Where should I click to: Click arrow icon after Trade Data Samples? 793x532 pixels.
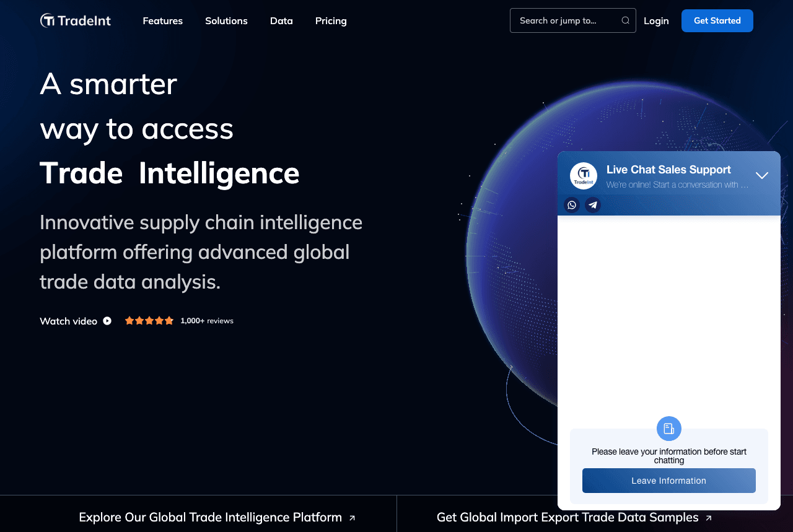(709, 518)
